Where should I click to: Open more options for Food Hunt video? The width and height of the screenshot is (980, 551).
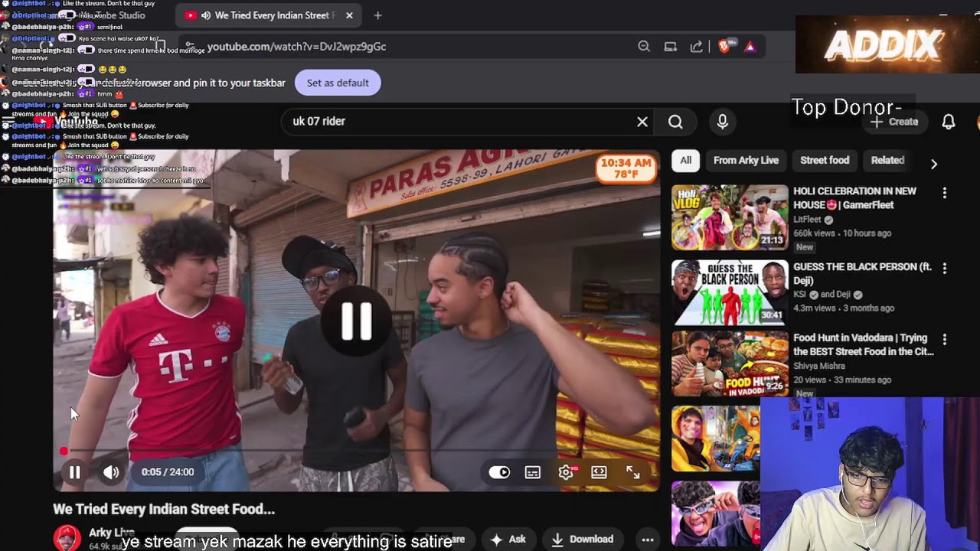click(944, 339)
